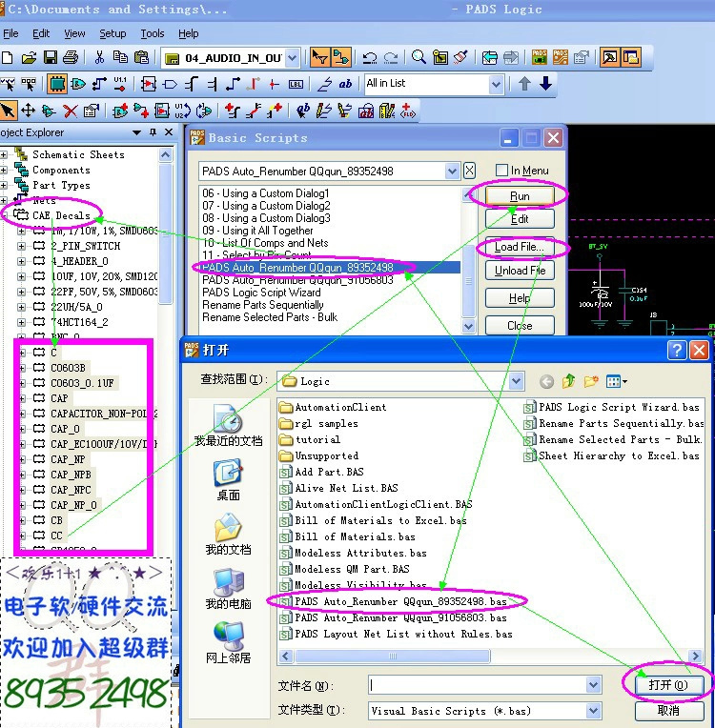Expand the 2_PIN_SWITCH decal node
This screenshot has height=728, width=715.
click(21, 246)
